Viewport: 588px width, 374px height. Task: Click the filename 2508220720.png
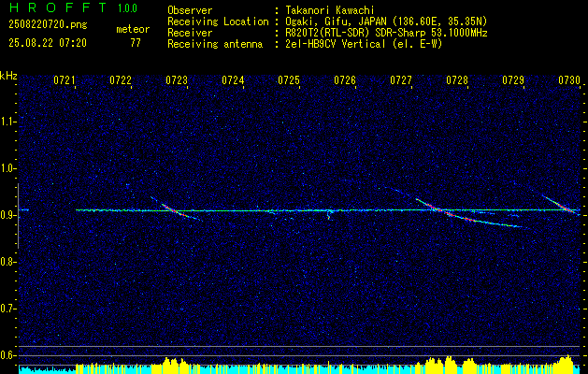(x=48, y=25)
